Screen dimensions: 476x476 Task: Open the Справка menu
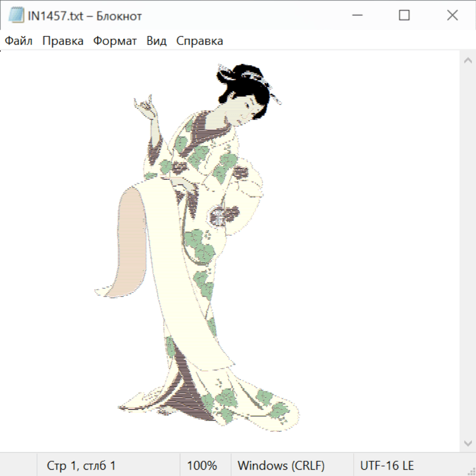(x=199, y=41)
